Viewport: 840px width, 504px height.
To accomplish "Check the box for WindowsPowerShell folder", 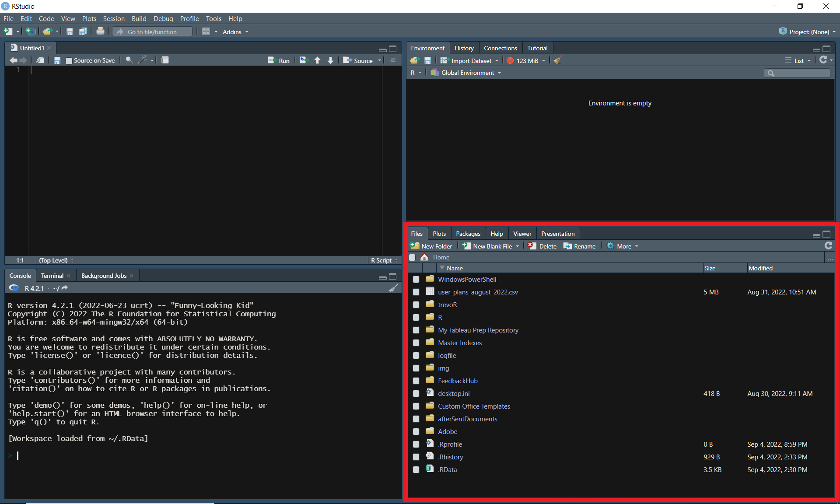I will tap(416, 280).
